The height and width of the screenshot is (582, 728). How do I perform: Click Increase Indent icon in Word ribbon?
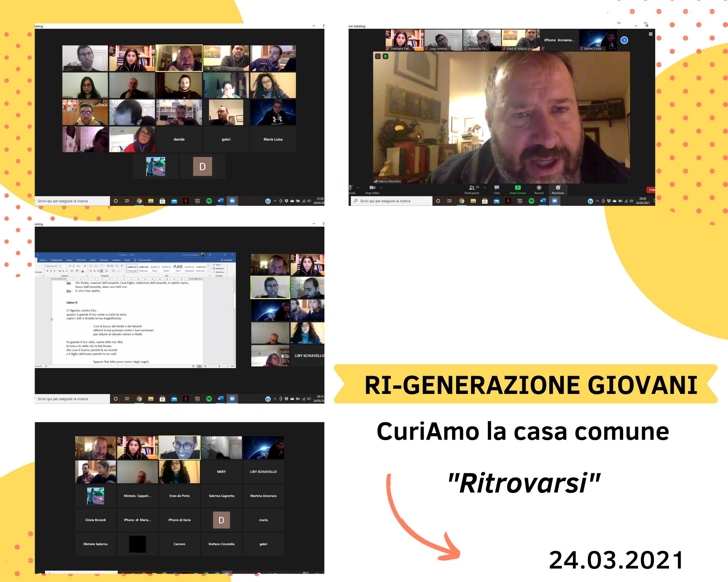pos(112,266)
